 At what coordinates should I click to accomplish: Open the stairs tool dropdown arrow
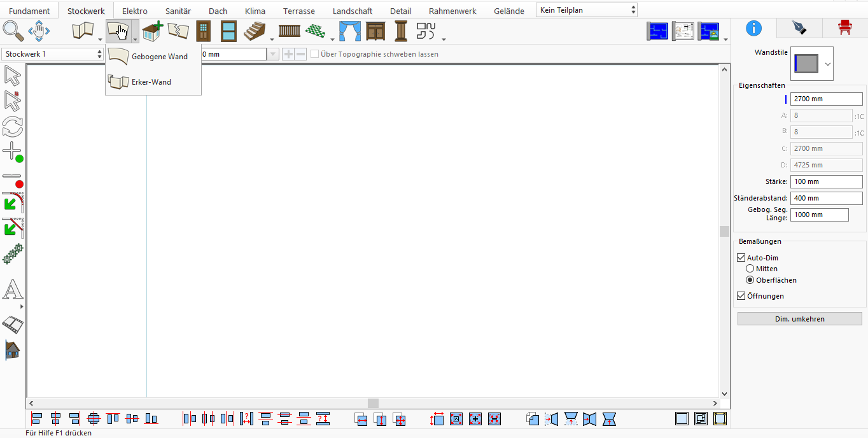click(x=272, y=38)
